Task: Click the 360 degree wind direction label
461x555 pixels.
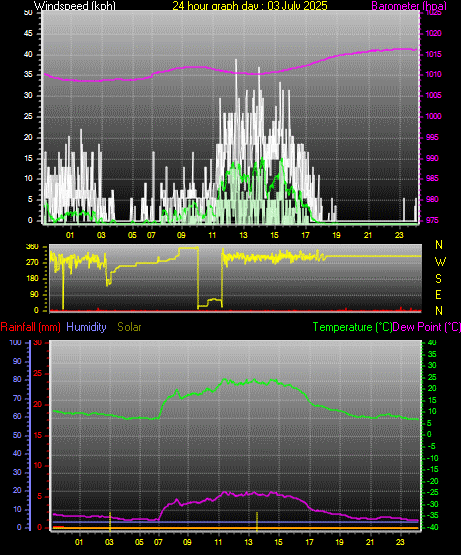Action: tap(32, 247)
